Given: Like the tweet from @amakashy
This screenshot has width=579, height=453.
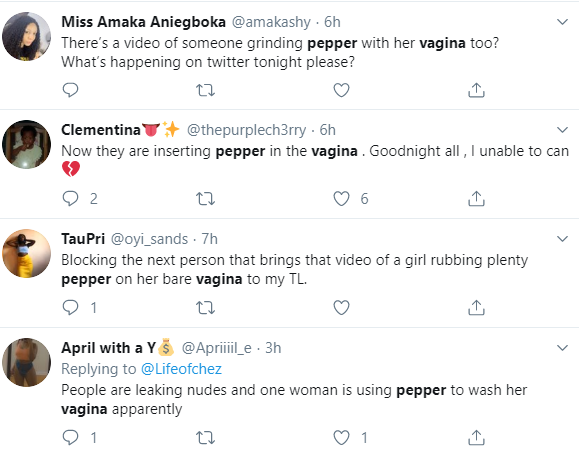Looking at the screenshot, I should tap(341, 90).
